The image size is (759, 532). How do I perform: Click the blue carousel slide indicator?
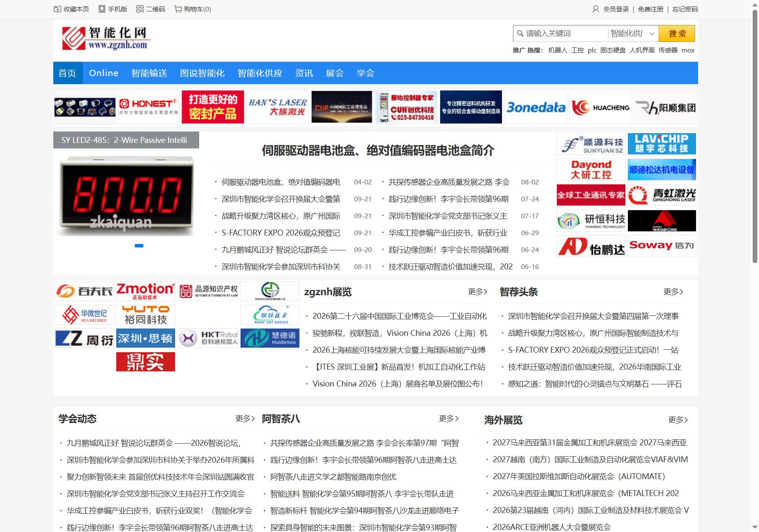pos(139,246)
